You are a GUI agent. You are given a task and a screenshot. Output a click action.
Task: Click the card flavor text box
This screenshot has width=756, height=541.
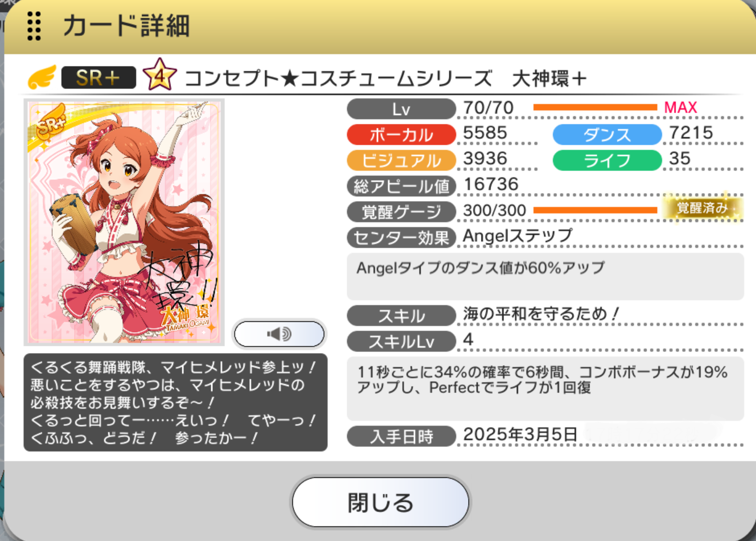click(175, 402)
